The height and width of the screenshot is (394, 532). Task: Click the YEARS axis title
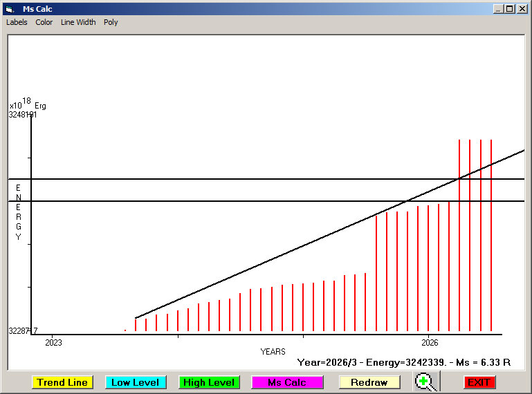tap(273, 352)
